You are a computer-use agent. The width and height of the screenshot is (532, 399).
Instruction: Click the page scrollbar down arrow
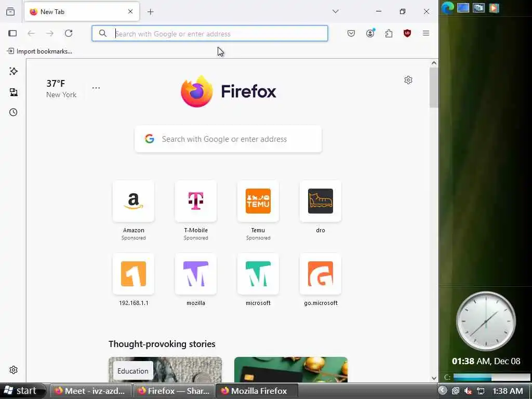pyautogui.click(x=434, y=378)
